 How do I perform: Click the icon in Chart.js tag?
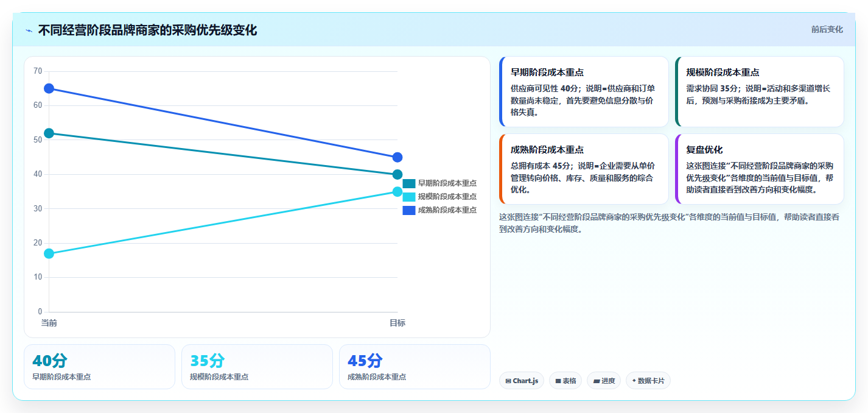[508, 381]
